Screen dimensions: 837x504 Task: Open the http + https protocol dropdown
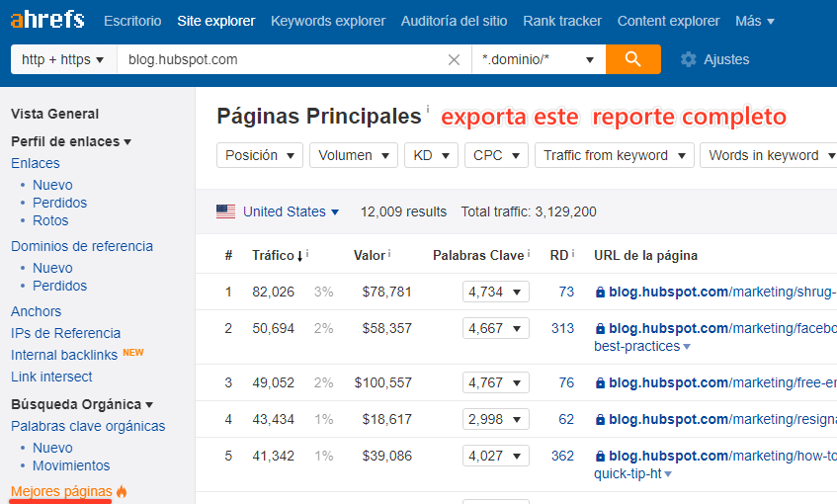point(63,59)
